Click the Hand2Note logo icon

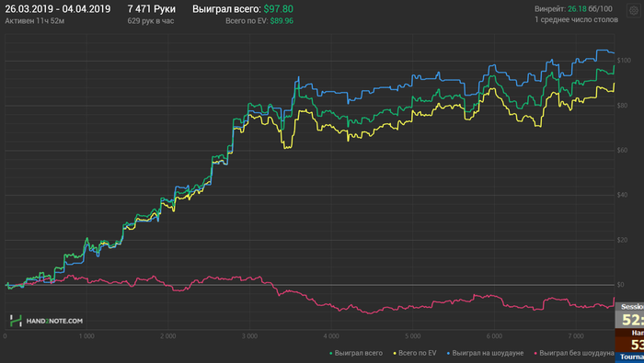[16, 321]
